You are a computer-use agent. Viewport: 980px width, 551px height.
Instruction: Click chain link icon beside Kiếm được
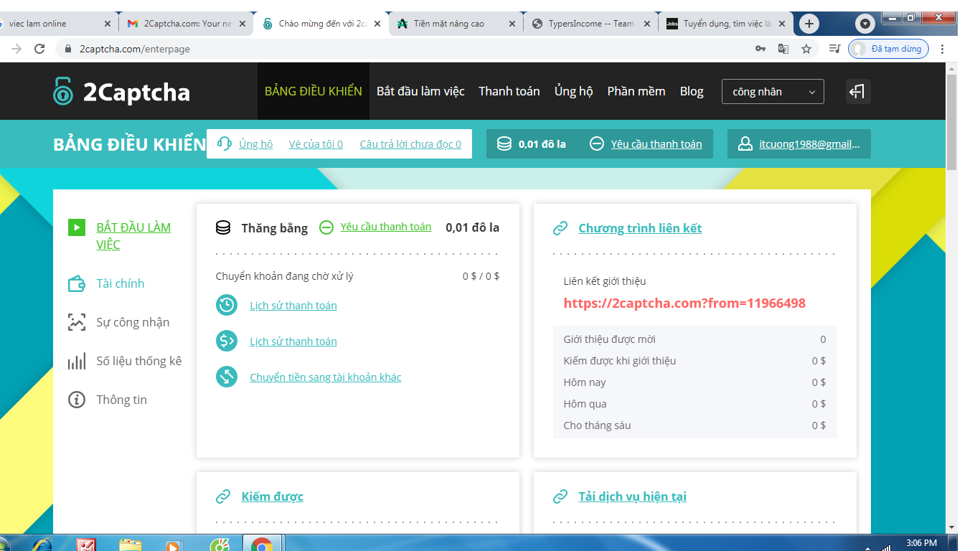223,496
